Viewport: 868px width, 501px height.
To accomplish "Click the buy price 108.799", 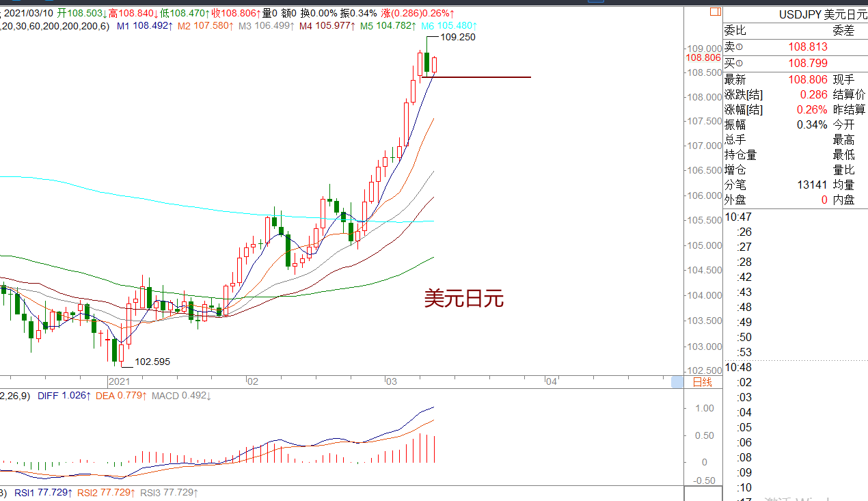I will click(x=808, y=63).
